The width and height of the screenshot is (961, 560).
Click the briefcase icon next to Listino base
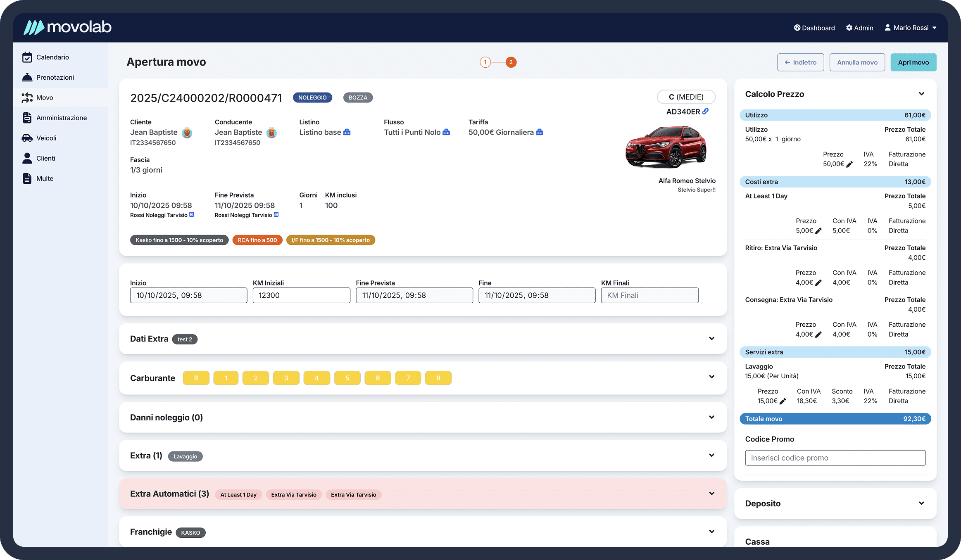pos(347,132)
